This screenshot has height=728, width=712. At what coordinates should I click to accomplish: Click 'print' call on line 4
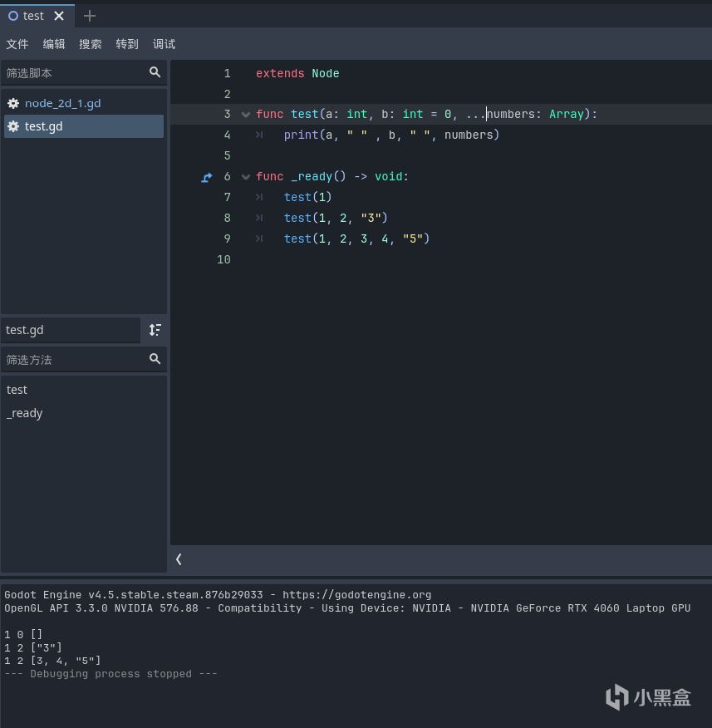(301, 135)
